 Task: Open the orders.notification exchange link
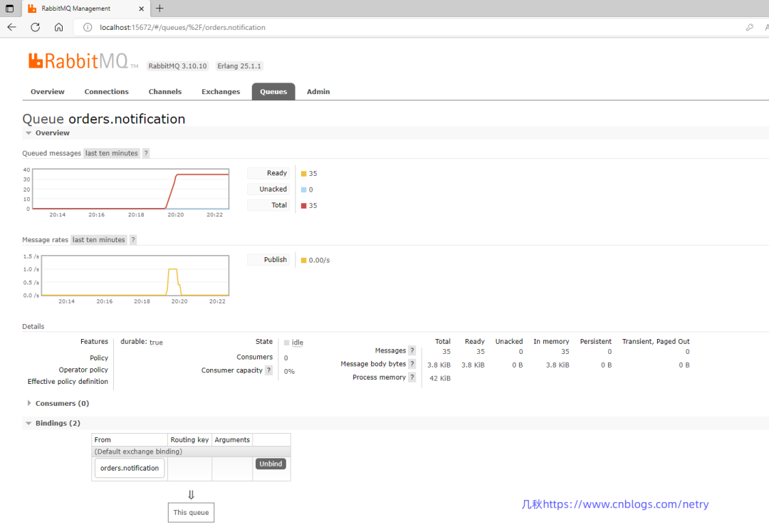tap(130, 468)
